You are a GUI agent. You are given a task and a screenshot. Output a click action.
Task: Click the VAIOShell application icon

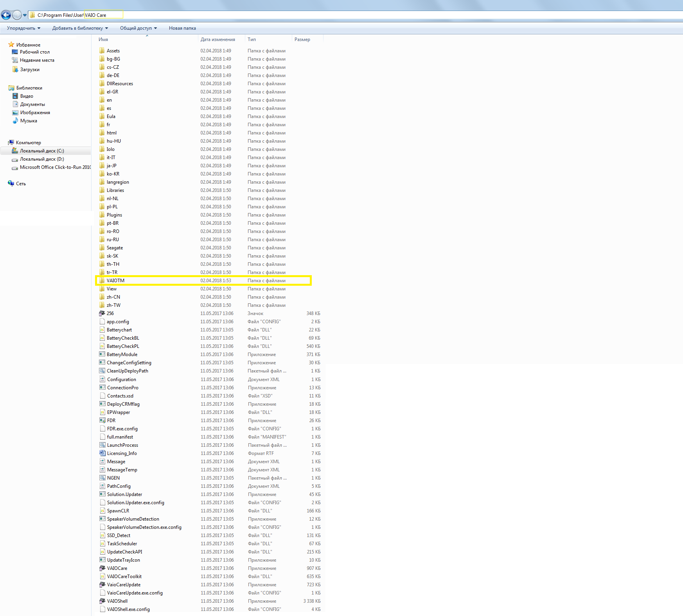click(x=102, y=601)
